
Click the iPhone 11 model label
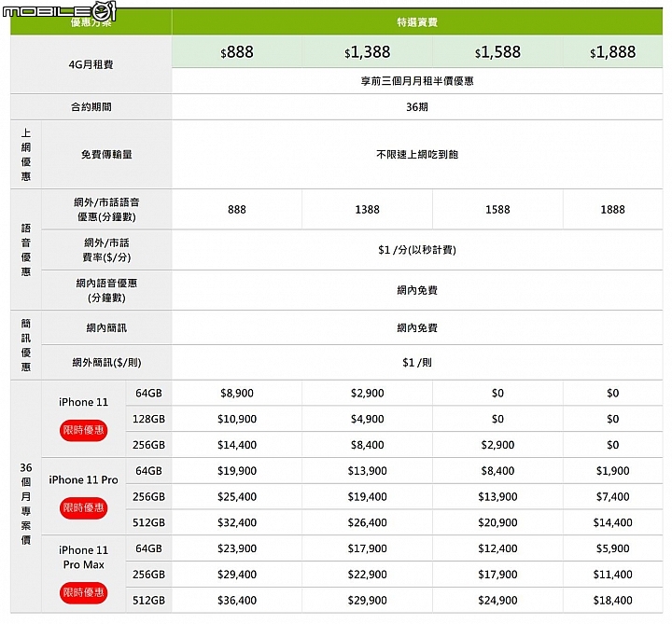(x=83, y=402)
